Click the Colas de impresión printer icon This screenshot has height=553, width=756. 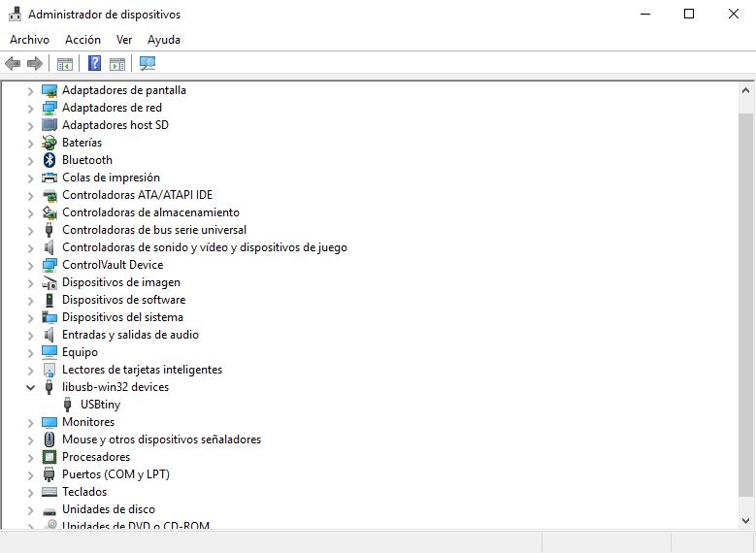click(x=49, y=178)
